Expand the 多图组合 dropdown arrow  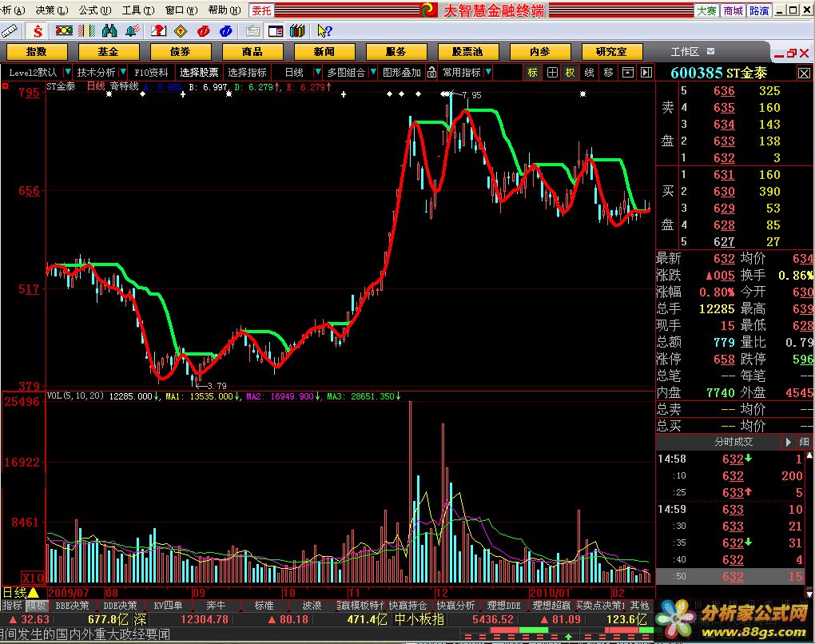coord(372,72)
